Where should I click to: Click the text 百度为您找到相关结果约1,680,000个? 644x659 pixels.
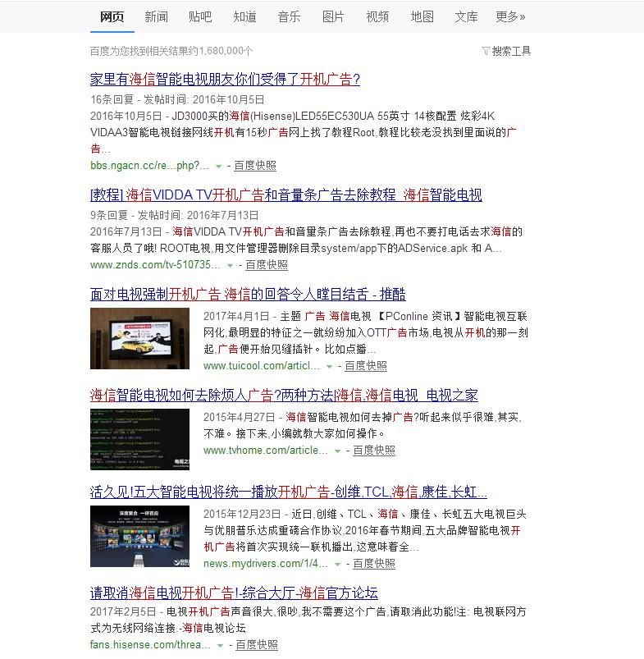(x=171, y=51)
